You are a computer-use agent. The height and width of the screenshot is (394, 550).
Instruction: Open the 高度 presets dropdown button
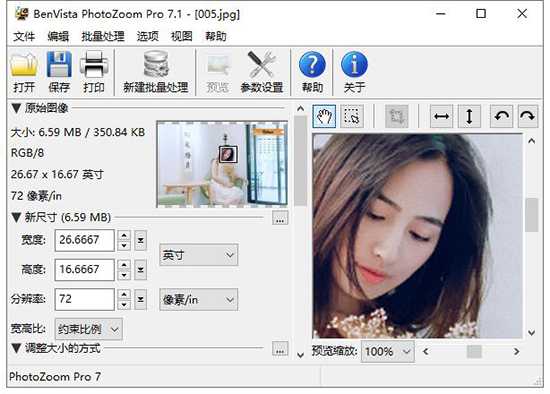click(140, 270)
